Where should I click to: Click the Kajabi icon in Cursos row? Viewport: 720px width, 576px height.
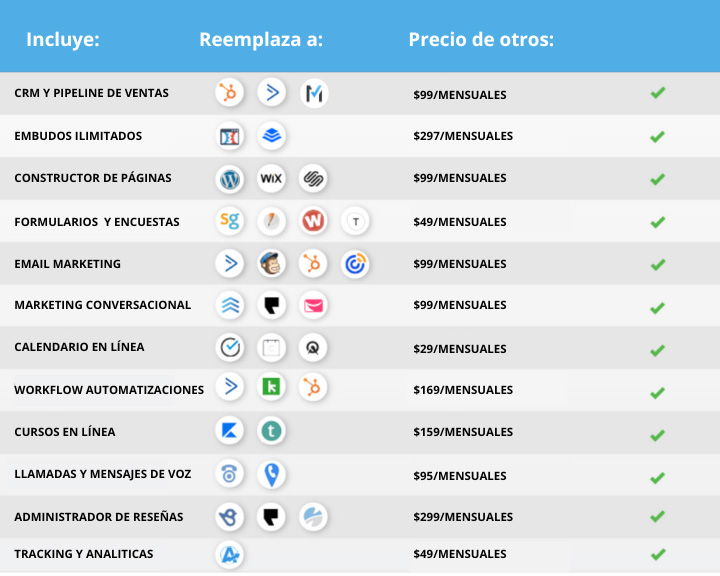(229, 431)
